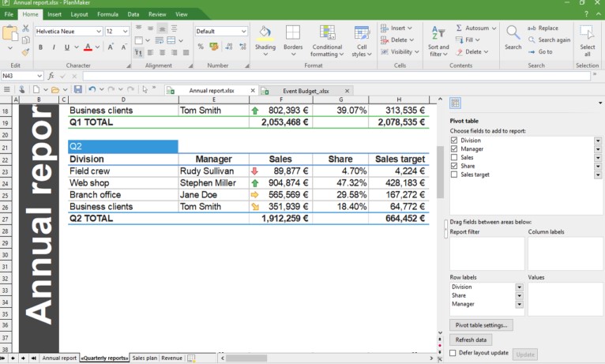Uncheck the Division field checkbox
The width and height of the screenshot is (605, 364).
[x=454, y=141]
